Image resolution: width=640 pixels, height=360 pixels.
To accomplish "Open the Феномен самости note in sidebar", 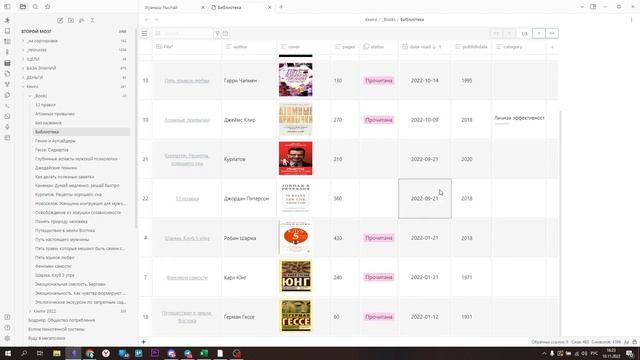I will 53,266.
